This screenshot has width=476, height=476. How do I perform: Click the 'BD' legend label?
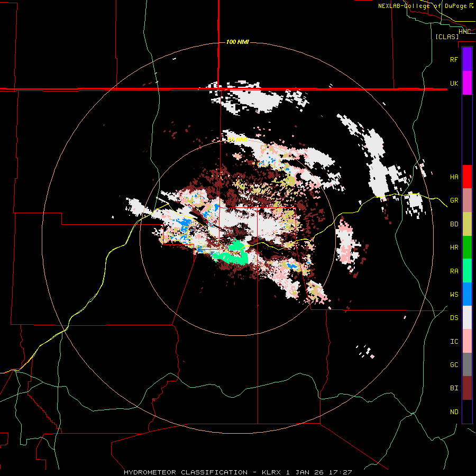click(x=454, y=224)
